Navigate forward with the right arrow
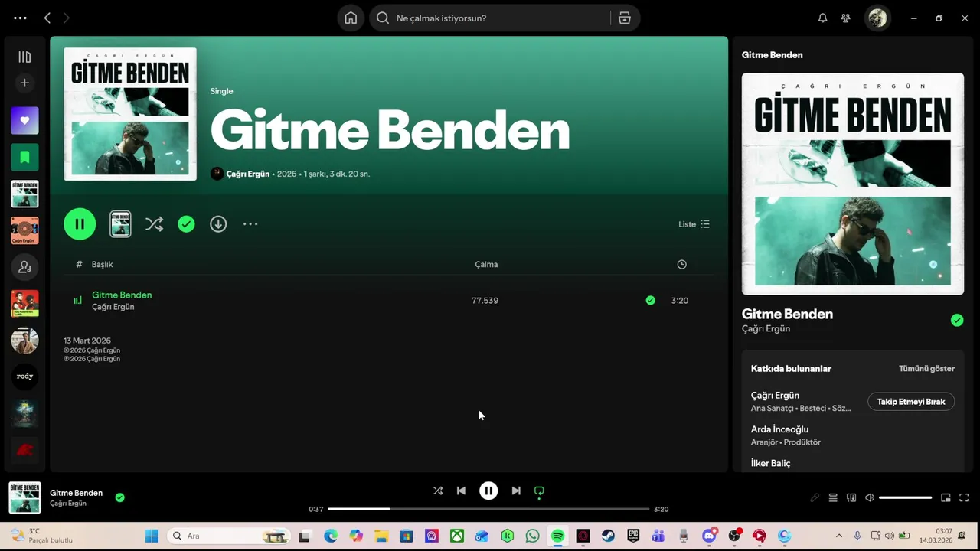Image resolution: width=980 pixels, height=551 pixels. pyautogui.click(x=67, y=18)
